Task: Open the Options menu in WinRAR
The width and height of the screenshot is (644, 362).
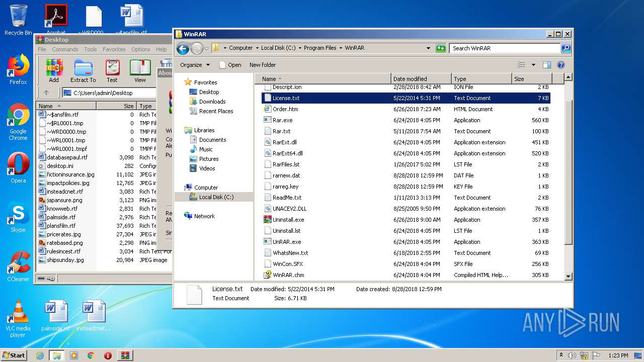Action: pos(141,49)
